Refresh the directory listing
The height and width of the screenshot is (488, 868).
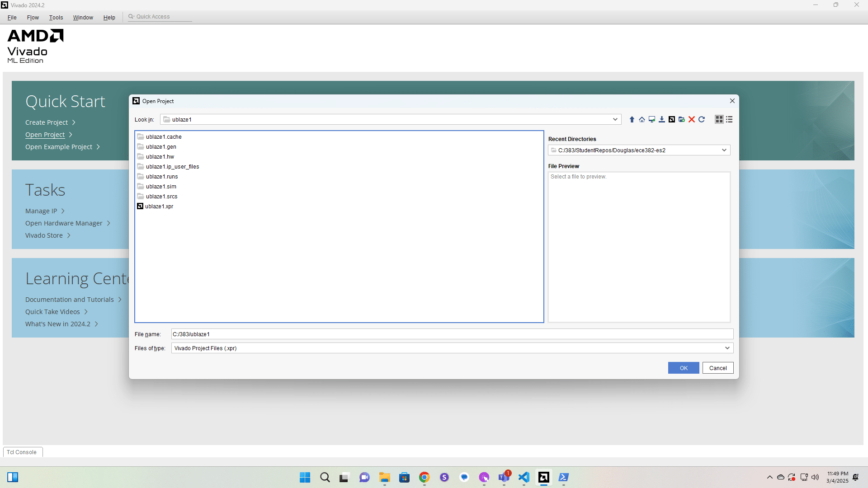(x=702, y=119)
